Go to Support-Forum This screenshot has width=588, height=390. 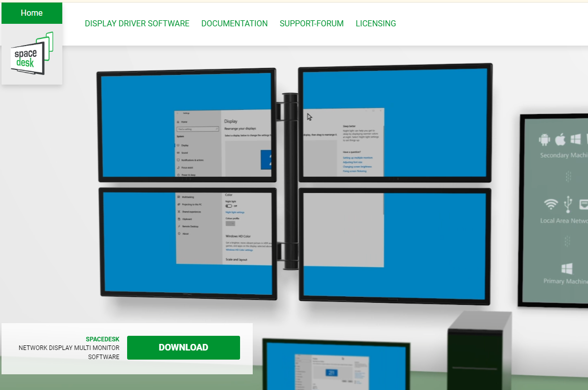pos(311,24)
